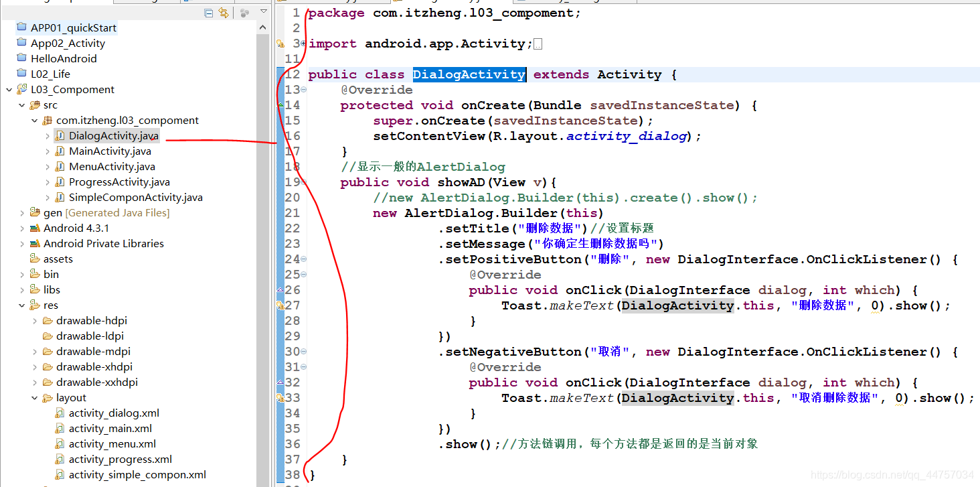Collapse the fold marker on line 30
Screen dimensions: 980x487
click(303, 352)
